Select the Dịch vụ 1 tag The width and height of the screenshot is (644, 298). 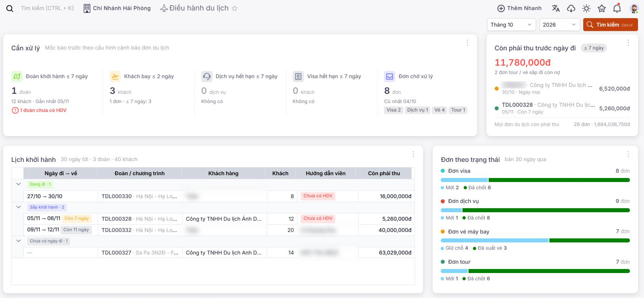[x=417, y=110]
